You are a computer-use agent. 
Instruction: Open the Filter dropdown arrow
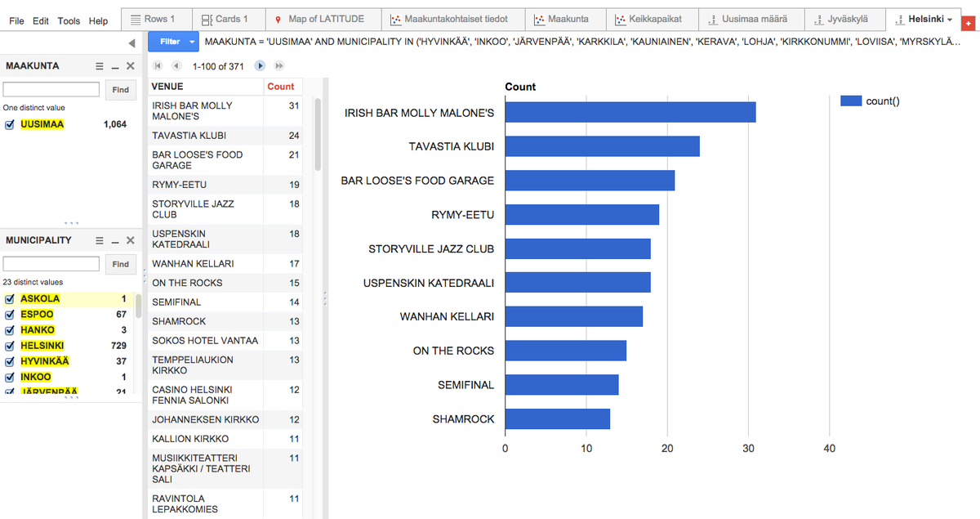(x=192, y=41)
